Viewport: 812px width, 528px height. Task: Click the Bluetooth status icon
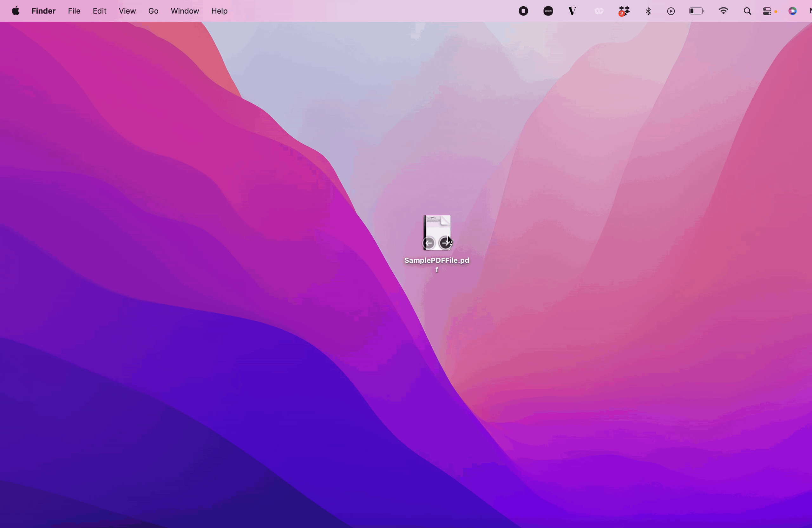(648, 11)
